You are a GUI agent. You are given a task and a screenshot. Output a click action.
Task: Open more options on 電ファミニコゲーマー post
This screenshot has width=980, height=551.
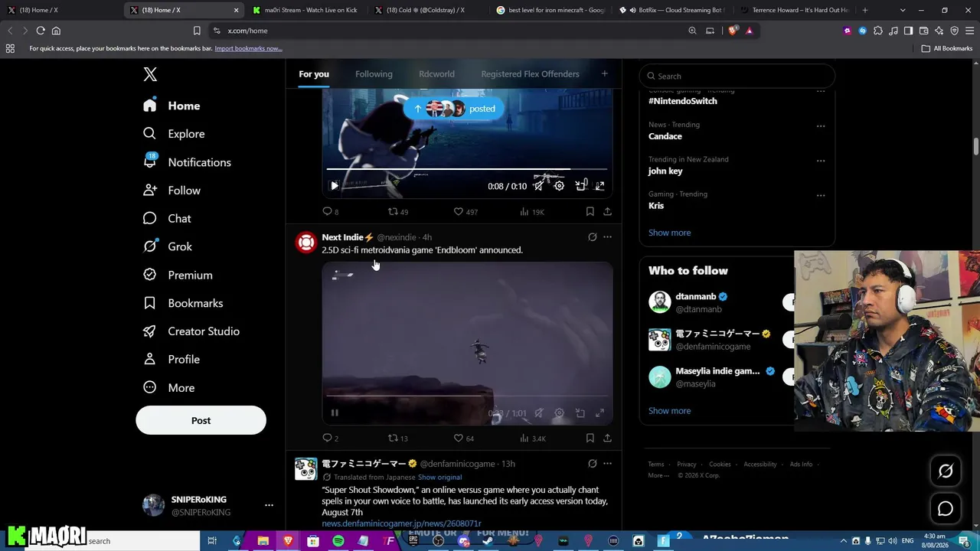[x=607, y=464]
